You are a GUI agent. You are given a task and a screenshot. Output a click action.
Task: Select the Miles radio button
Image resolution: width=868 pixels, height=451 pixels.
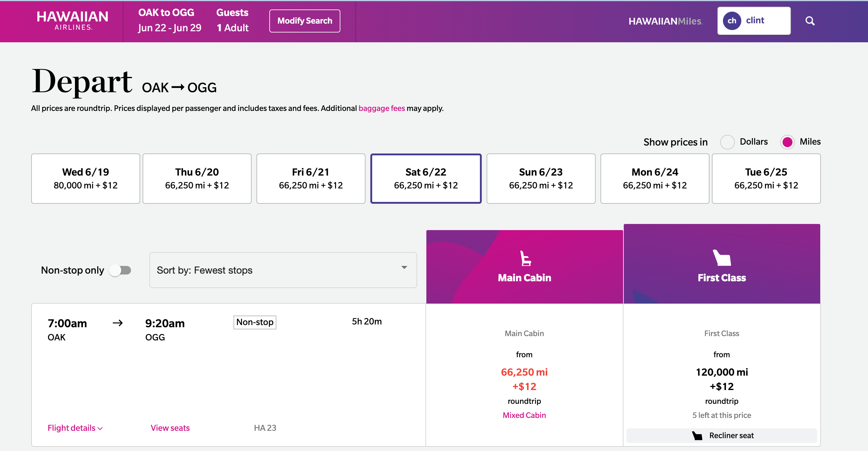coord(788,142)
